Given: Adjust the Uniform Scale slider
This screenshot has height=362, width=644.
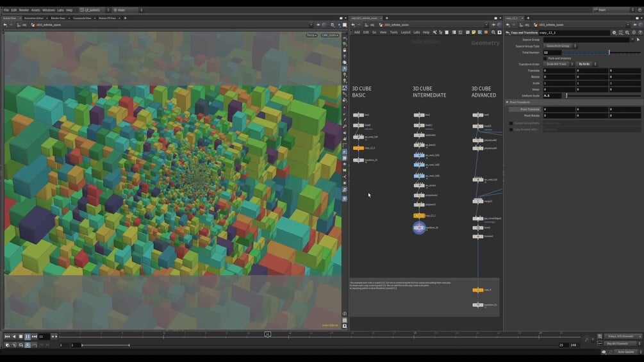Looking at the screenshot, I should coord(601,95).
